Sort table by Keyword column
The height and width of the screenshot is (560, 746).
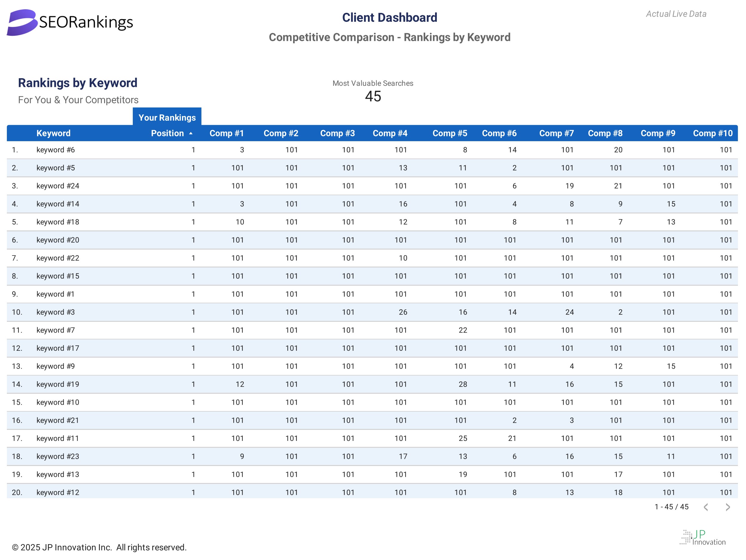click(x=53, y=133)
